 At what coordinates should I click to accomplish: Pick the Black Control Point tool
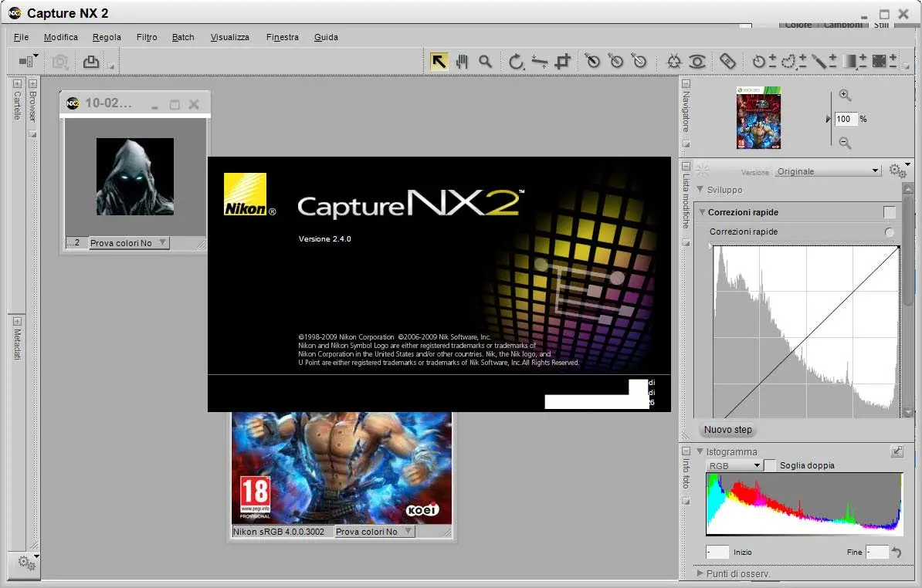point(593,60)
